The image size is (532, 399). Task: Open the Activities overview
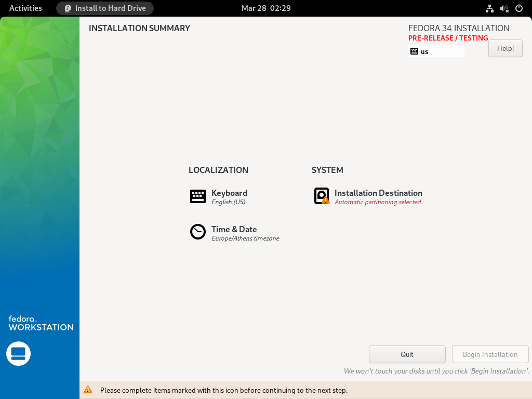(x=25, y=8)
